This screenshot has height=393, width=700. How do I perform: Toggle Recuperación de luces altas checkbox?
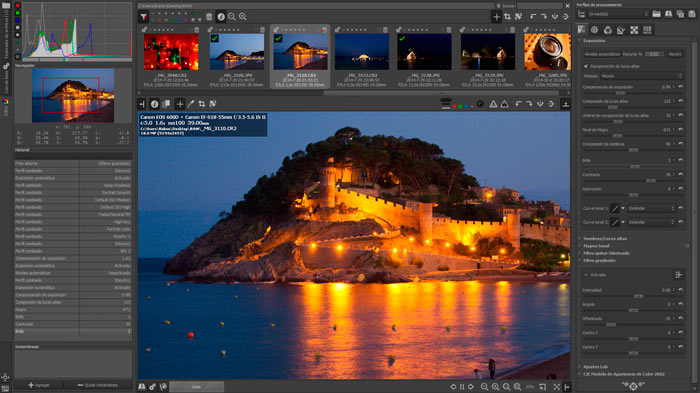click(x=586, y=66)
